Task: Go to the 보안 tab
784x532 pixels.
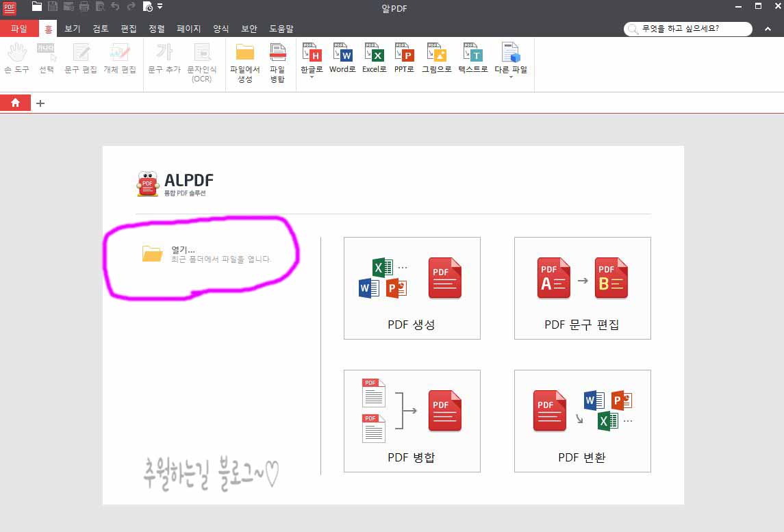Action: click(x=249, y=29)
